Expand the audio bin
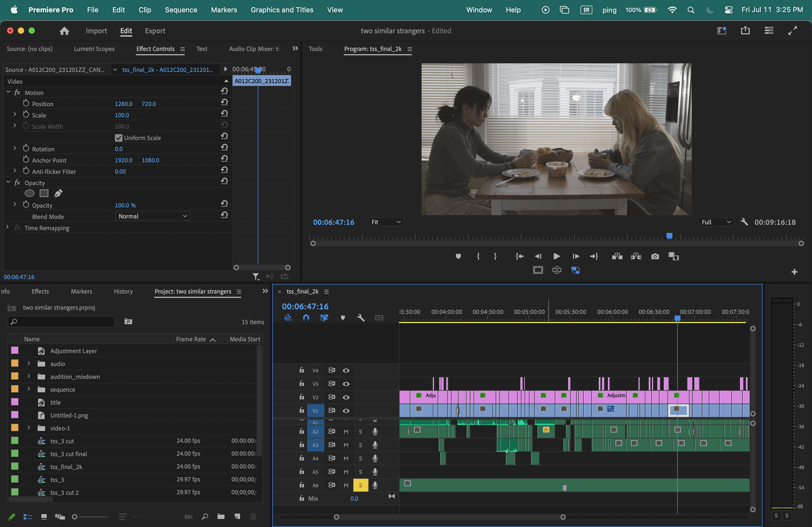Viewport: 812px width, 527px height. pyautogui.click(x=29, y=363)
